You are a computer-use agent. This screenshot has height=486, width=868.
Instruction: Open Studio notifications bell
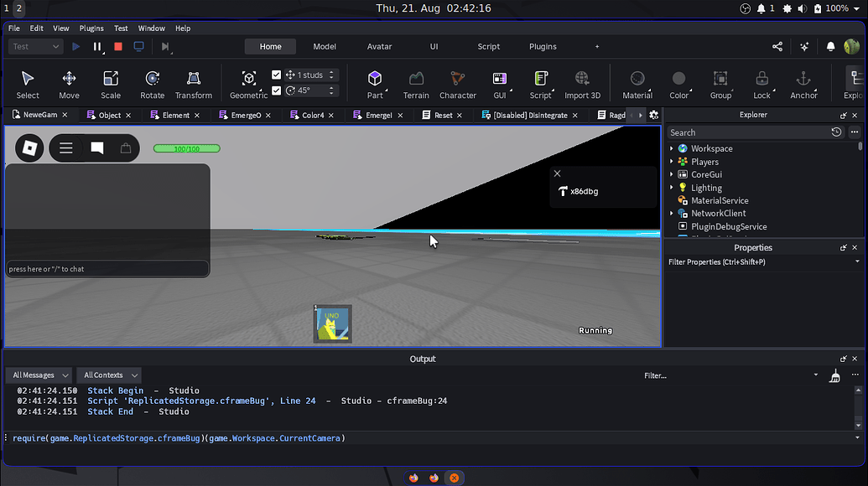point(830,46)
